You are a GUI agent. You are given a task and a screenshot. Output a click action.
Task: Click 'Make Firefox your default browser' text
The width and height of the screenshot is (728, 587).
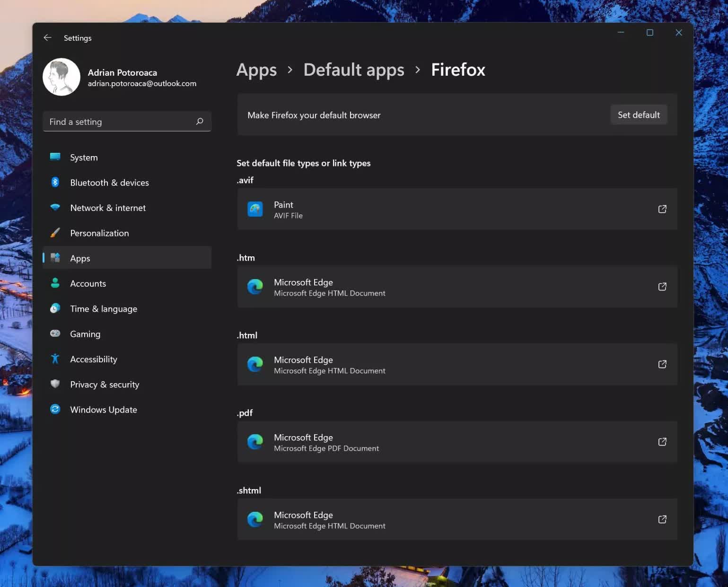coord(314,115)
